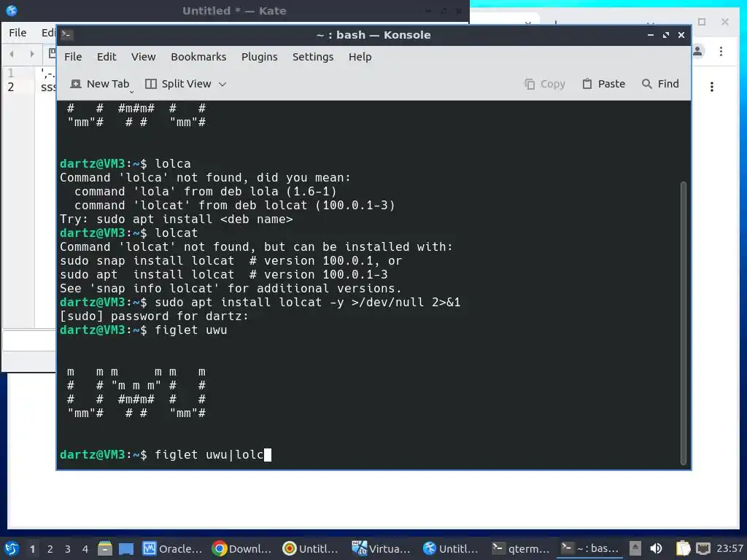747x560 pixels.
Task: Open the Konsole View menu
Action: click(x=144, y=57)
